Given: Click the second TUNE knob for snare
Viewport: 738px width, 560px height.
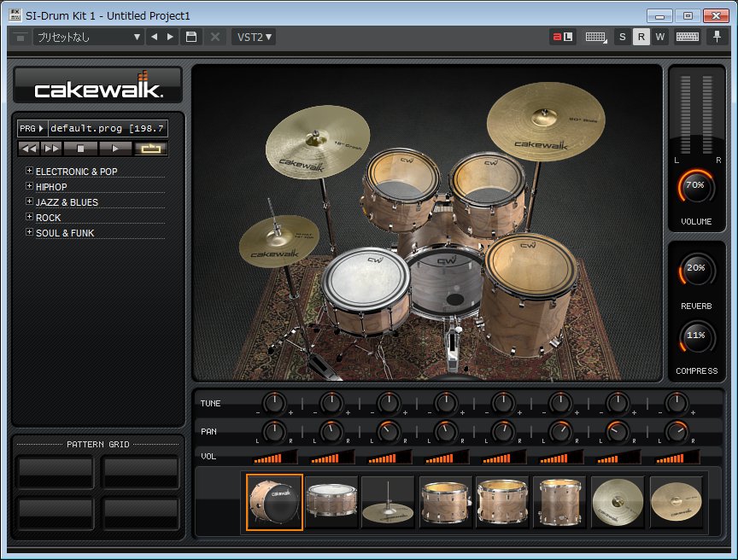Looking at the screenshot, I should point(331,403).
